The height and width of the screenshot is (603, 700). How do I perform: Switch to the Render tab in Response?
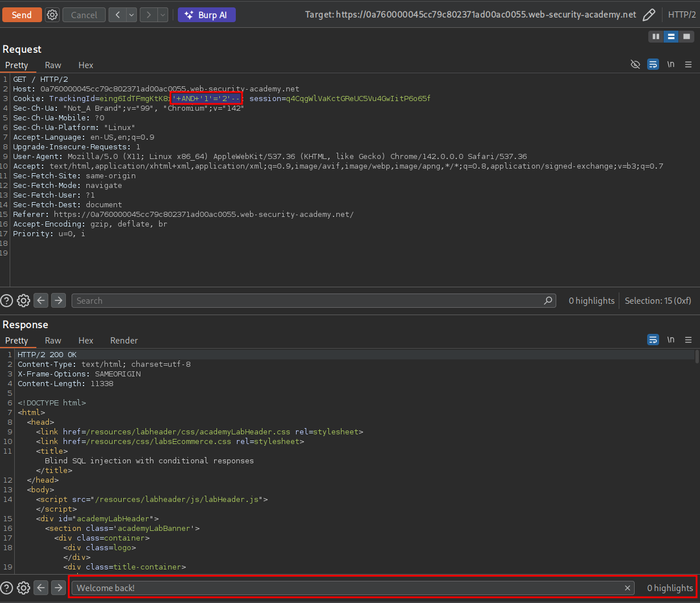(124, 341)
